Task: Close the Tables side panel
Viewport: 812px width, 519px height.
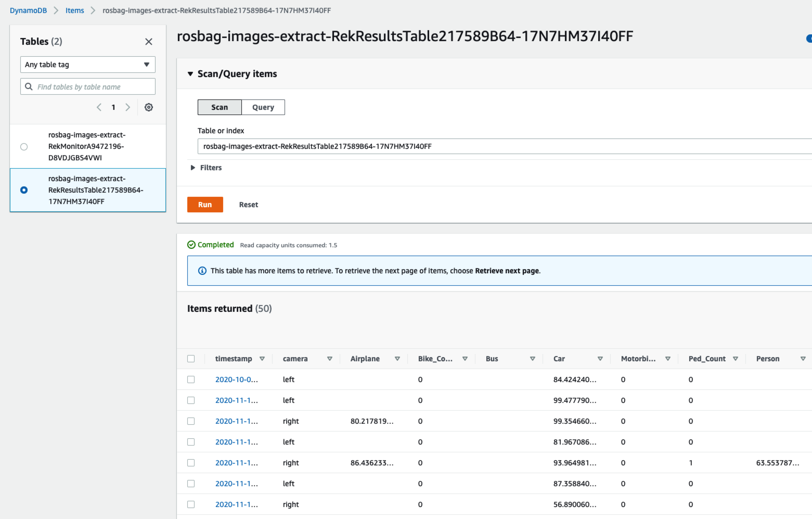Action: point(149,41)
